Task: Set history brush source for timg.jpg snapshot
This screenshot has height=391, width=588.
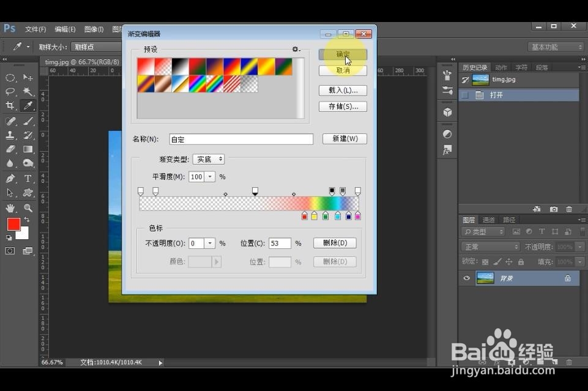Action: (x=466, y=80)
